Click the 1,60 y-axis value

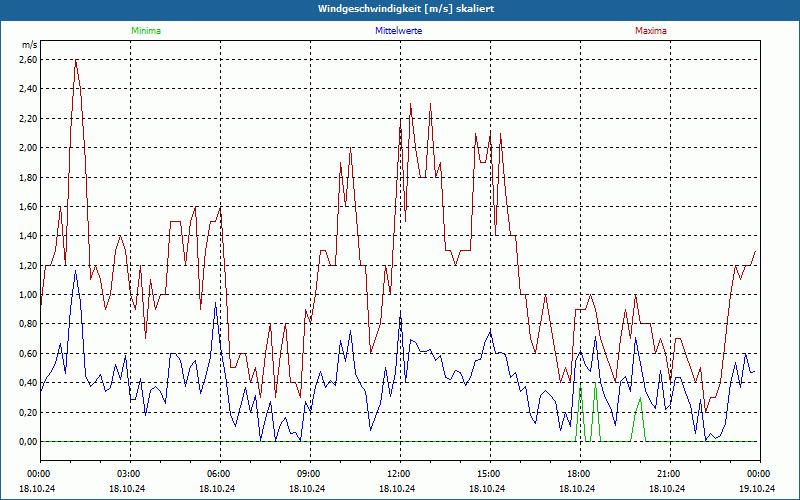coord(29,207)
